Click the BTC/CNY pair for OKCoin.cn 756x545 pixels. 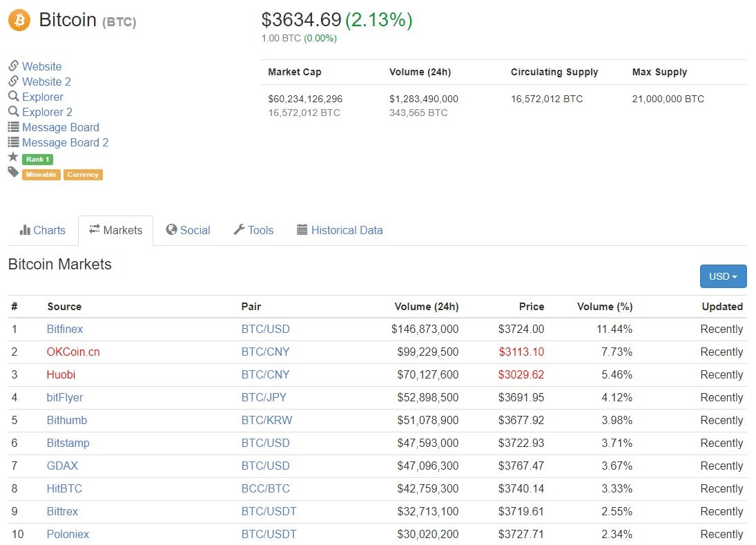coord(266,352)
